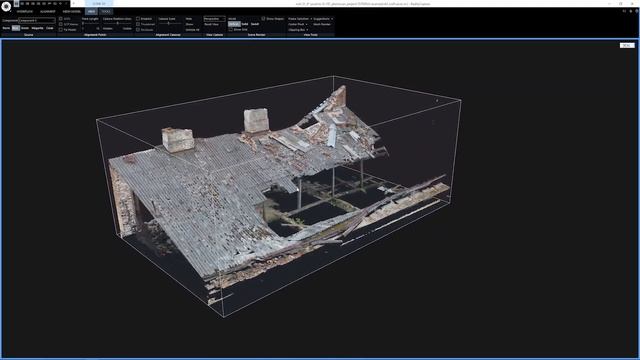Click Unhide All cameras

(x=192, y=29)
